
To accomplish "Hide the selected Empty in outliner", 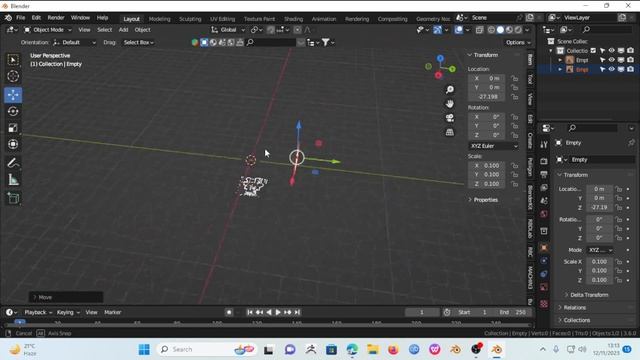I will point(611,69).
